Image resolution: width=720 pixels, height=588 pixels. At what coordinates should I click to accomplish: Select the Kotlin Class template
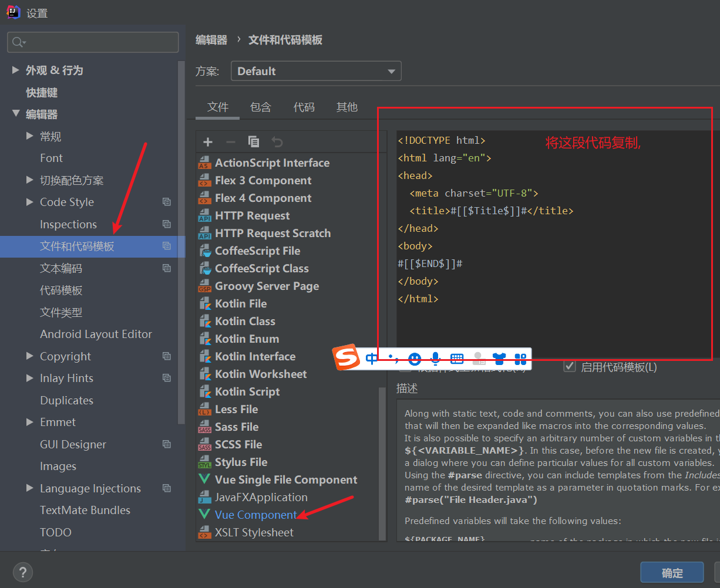pos(245,321)
